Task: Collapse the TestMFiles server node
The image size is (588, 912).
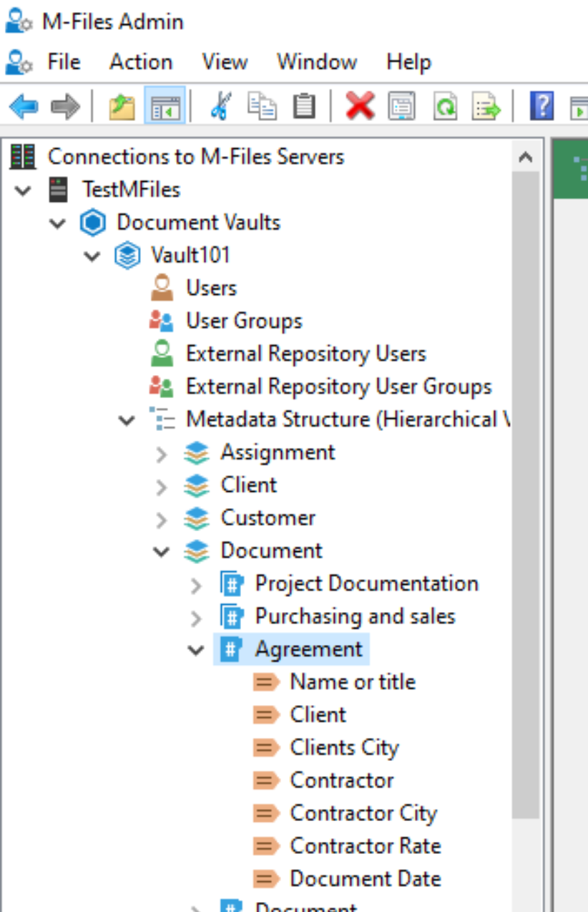Action: coord(24,190)
